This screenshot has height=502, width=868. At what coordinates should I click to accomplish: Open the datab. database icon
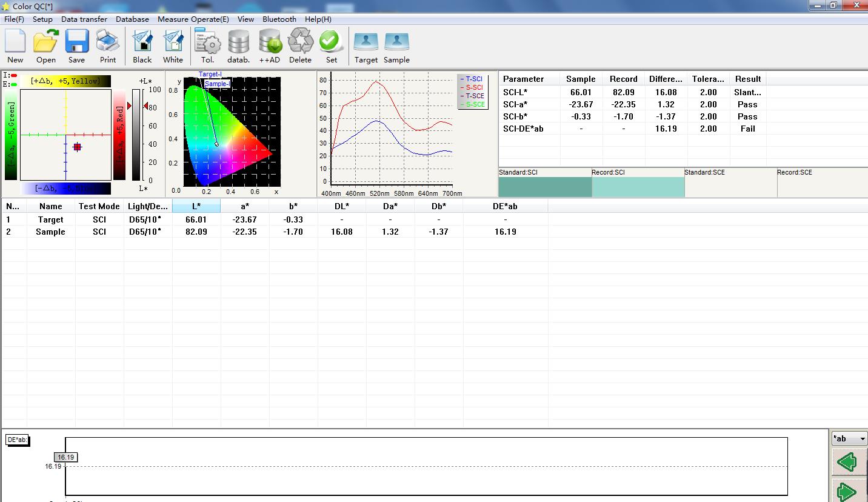pos(239,47)
